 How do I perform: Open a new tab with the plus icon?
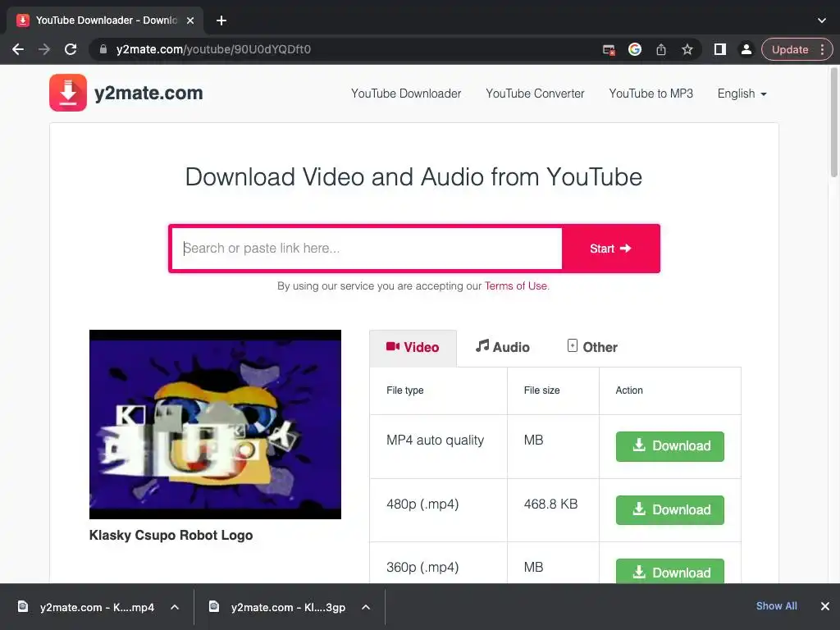tap(221, 21)
